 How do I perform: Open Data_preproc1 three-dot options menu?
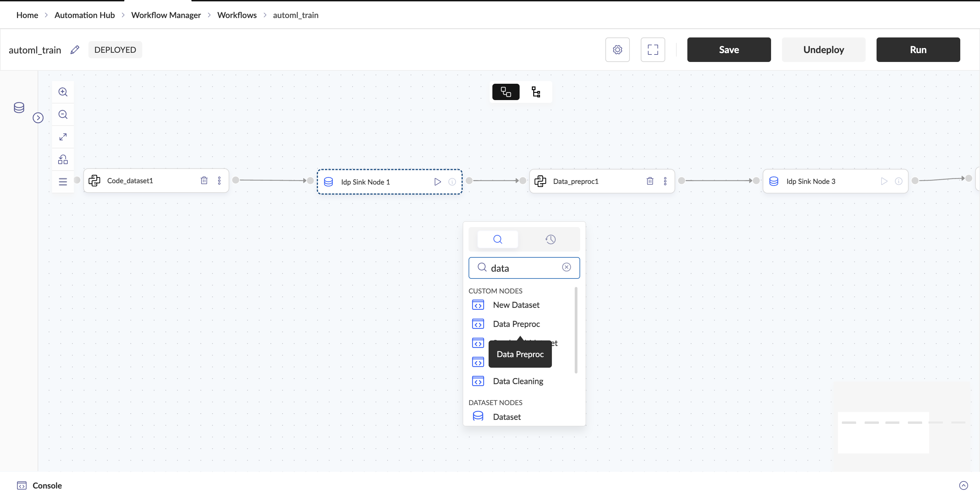point(665,181)
